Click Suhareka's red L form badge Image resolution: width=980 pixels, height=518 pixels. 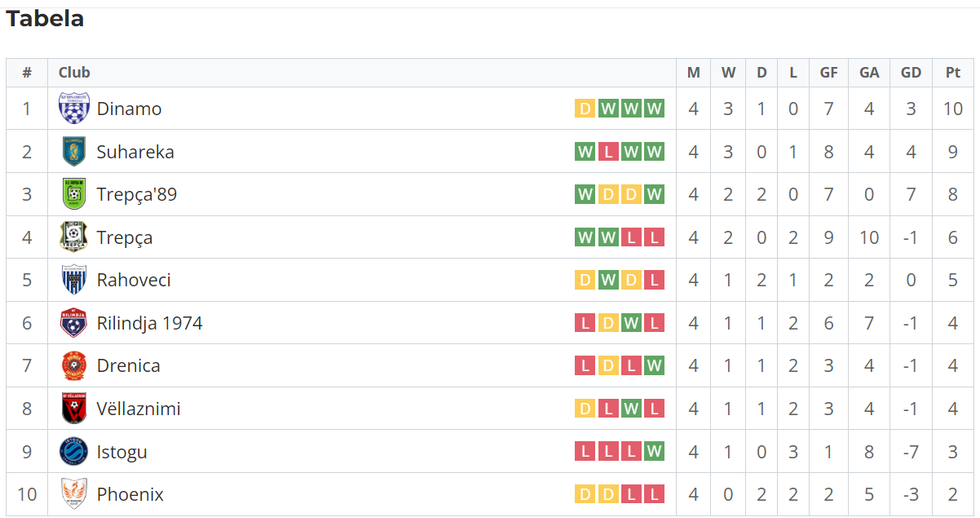pyautogui.click(x=608, y=152)
